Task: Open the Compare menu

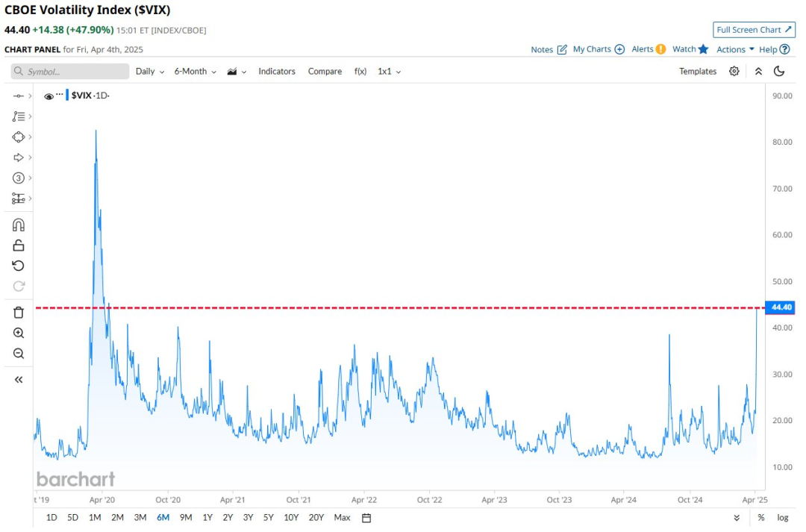Action: click(325, 72)
